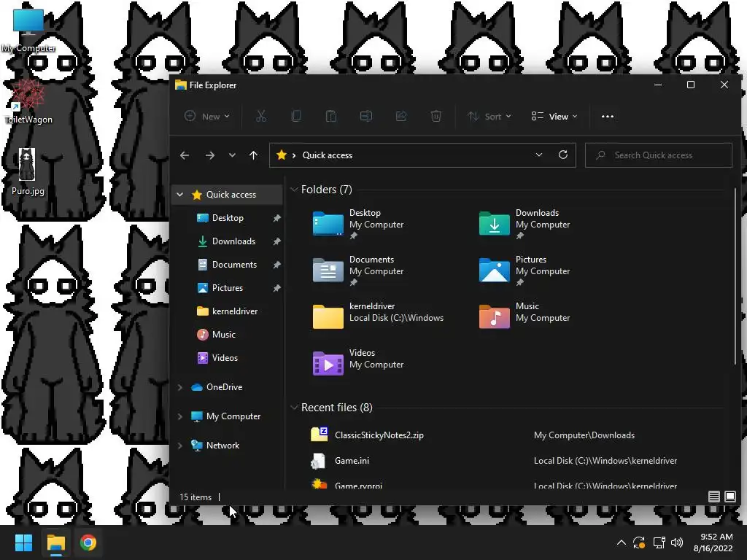Image resolution: width=747 pixels, height=560 pixels.
Task: Open the Documents folder tile
Action: coord(358,270)
